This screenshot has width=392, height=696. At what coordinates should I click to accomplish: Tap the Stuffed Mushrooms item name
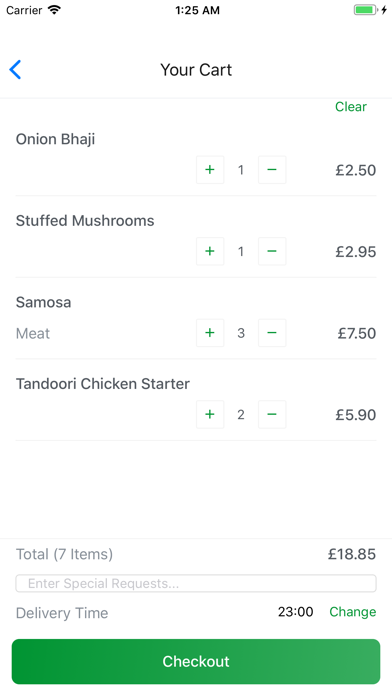(85, 221)
